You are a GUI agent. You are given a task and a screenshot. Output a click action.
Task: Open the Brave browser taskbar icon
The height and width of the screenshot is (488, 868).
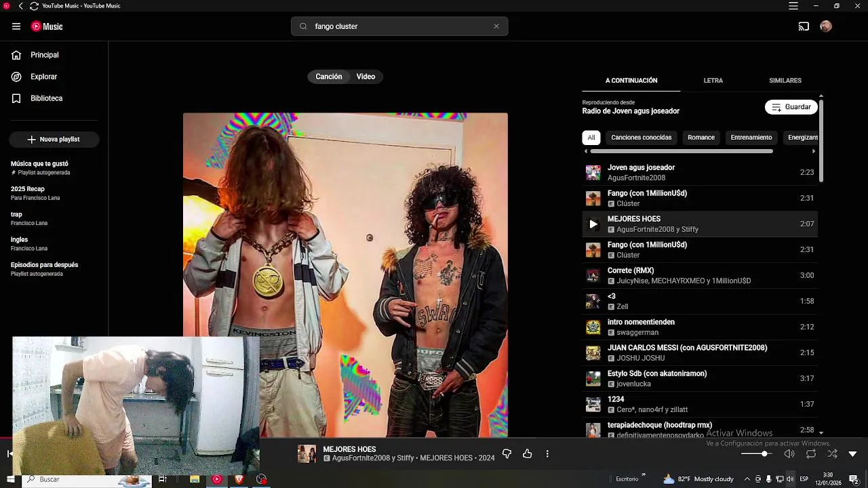(x=239, y=479)
